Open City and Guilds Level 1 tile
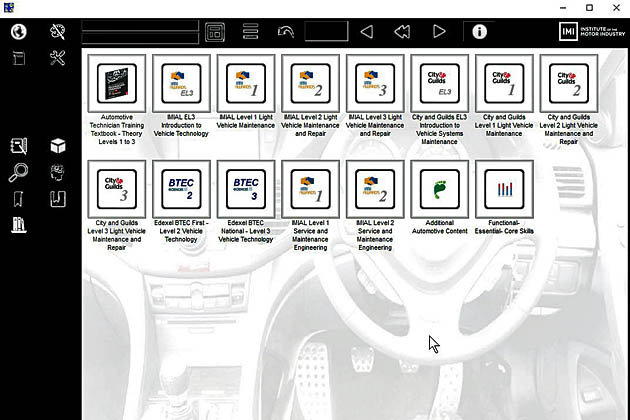Screen dimensions: 630x420 pyautogui.click(x=504, y=84)
